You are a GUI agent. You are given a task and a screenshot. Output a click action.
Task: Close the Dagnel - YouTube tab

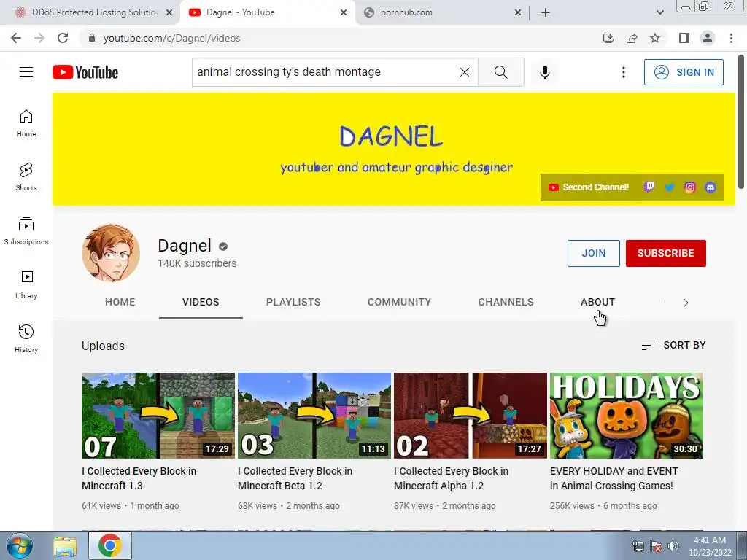click(x=344, y=12)
